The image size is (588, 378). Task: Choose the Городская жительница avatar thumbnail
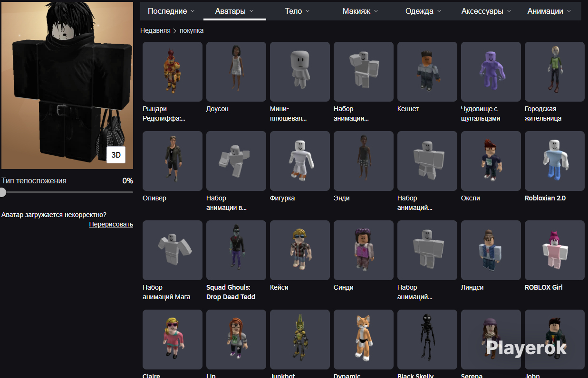(x=555, y=72)
